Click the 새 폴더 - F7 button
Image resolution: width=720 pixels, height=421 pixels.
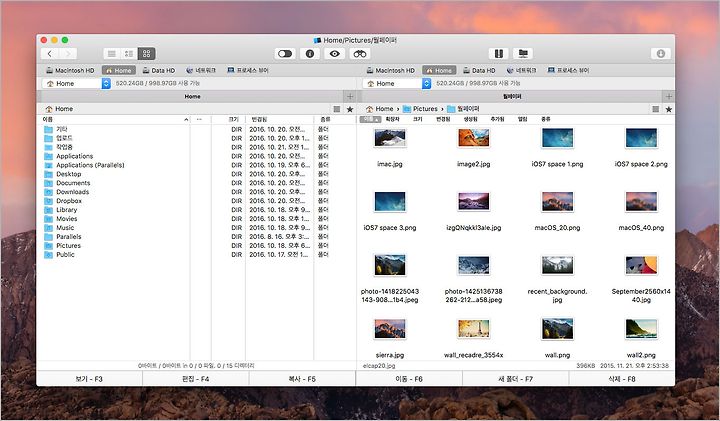click(515, 379)
